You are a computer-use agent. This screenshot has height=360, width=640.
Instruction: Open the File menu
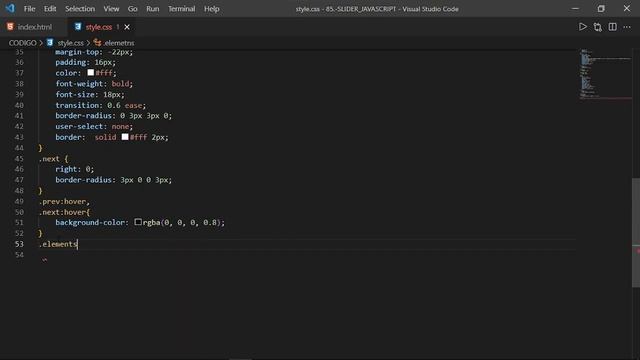[29, 9]
